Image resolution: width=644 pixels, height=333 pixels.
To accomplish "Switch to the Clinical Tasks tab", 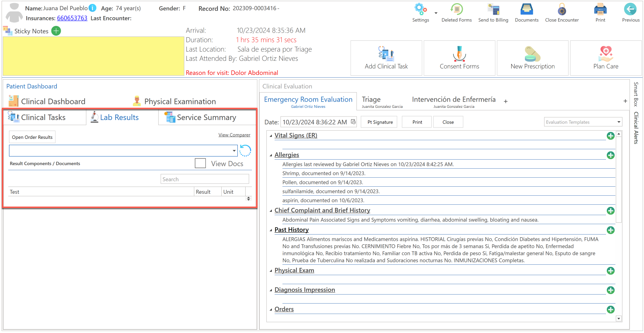I will (x=45, y=117).
